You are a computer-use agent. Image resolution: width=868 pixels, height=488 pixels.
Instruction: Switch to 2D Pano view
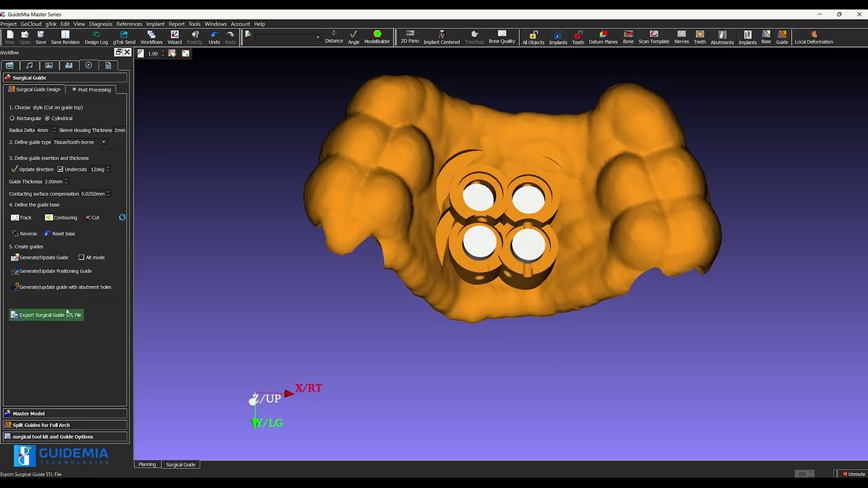pos(410,37)
